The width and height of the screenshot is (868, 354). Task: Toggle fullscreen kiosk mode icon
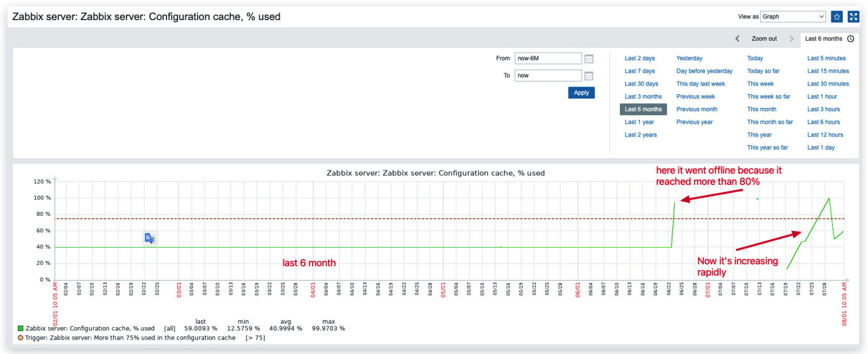pyautogui.click(x=853, y=17)
